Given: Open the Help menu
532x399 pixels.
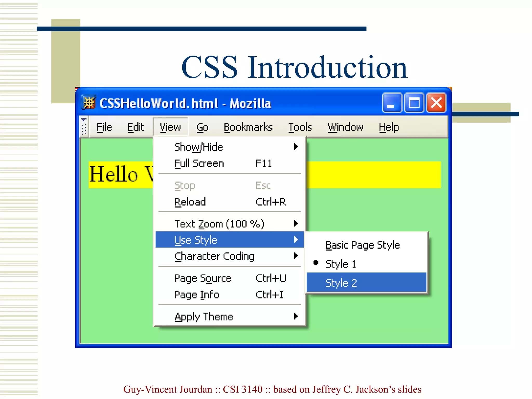Looking at the screenshot, I should pos(389,127).
